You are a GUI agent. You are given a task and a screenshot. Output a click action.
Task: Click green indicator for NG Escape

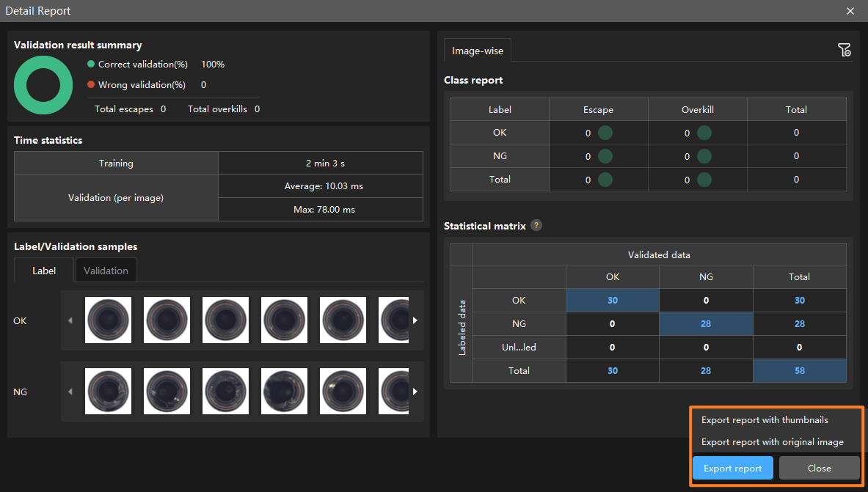605,156
